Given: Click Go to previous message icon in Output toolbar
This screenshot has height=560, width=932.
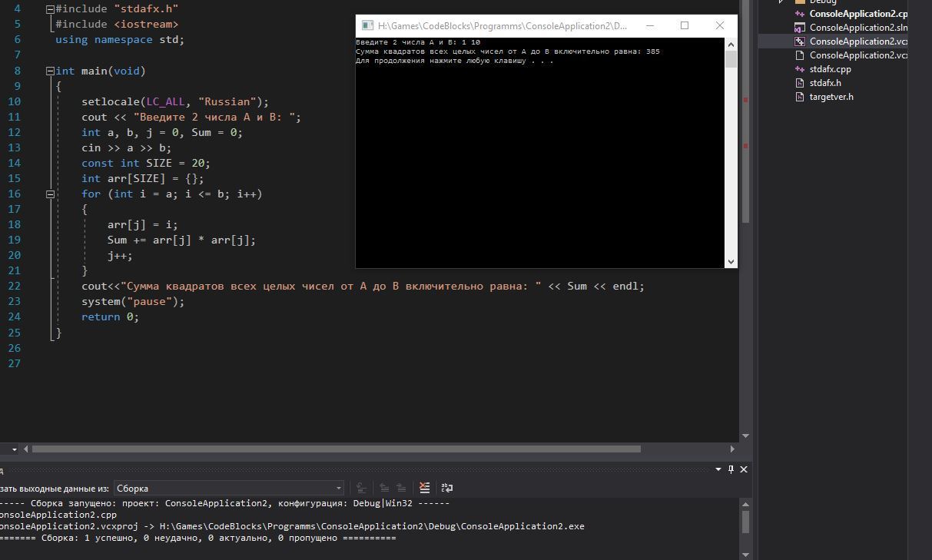Looking at the screenshot, I should 383,488.
